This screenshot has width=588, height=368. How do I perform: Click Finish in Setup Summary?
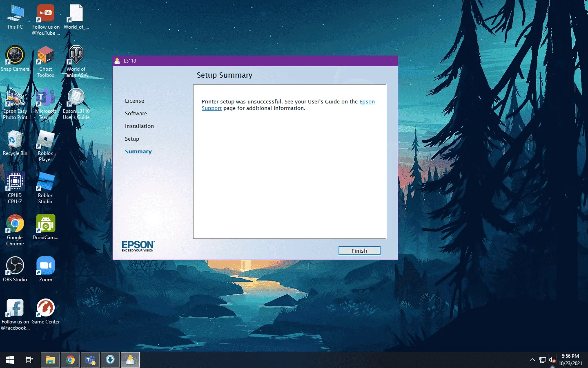(359, 251)
